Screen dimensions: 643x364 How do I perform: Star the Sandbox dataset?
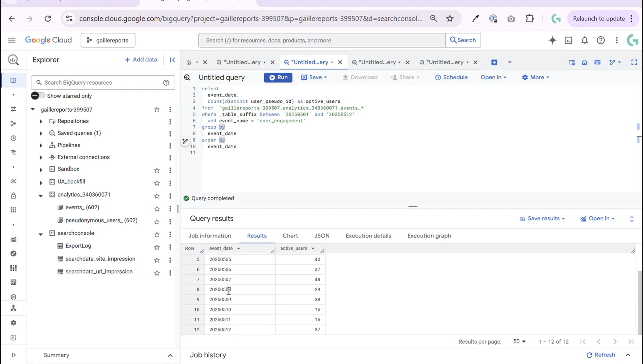tap(157, 170)
